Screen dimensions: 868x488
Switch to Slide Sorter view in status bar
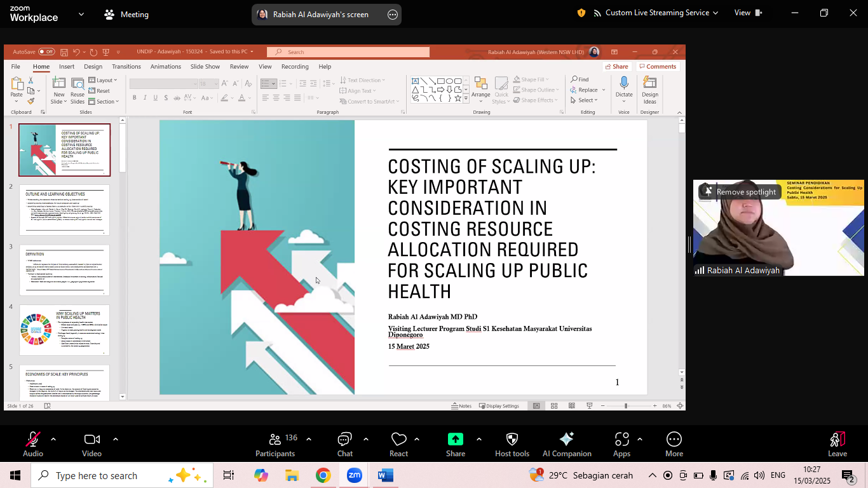(554, 406)
